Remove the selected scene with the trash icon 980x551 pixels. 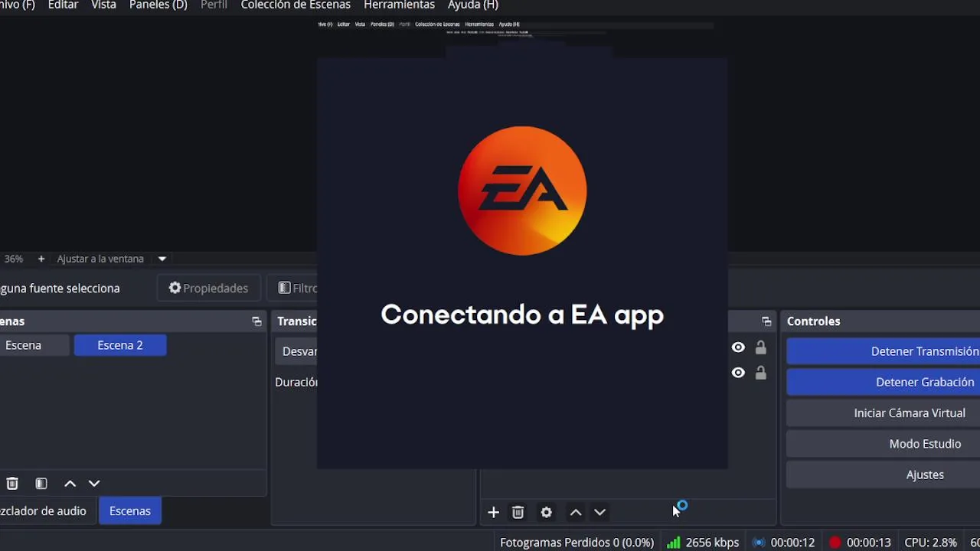pyautogui.click(x=12, y=484)
